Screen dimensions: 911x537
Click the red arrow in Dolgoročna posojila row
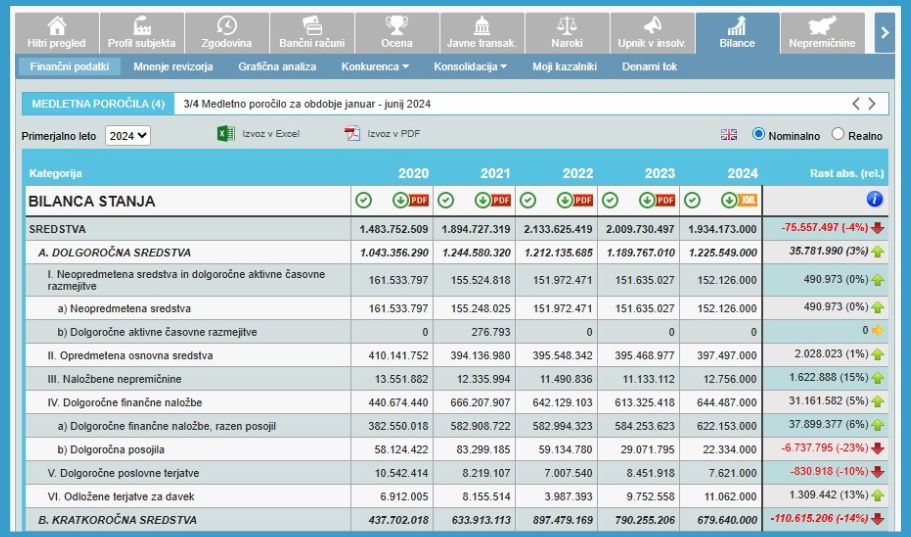pyautogui.click(x=877, y=448)
